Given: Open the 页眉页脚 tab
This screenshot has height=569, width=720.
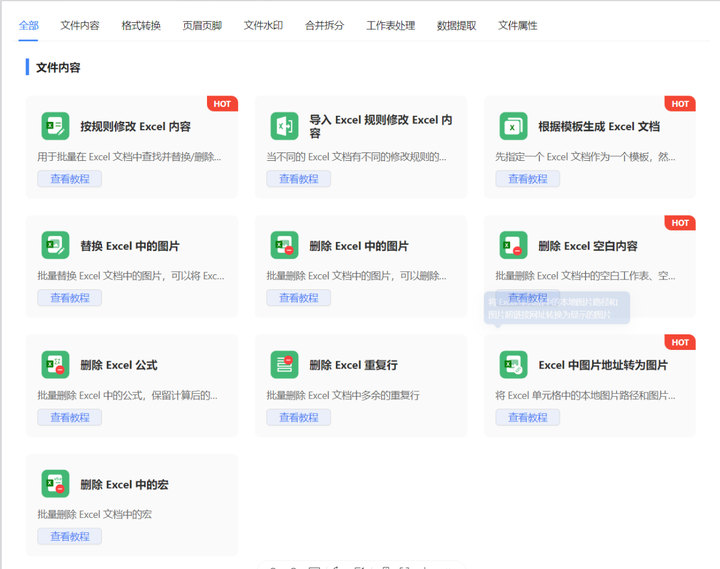Looking at the screenshot, I should [202, 25].
